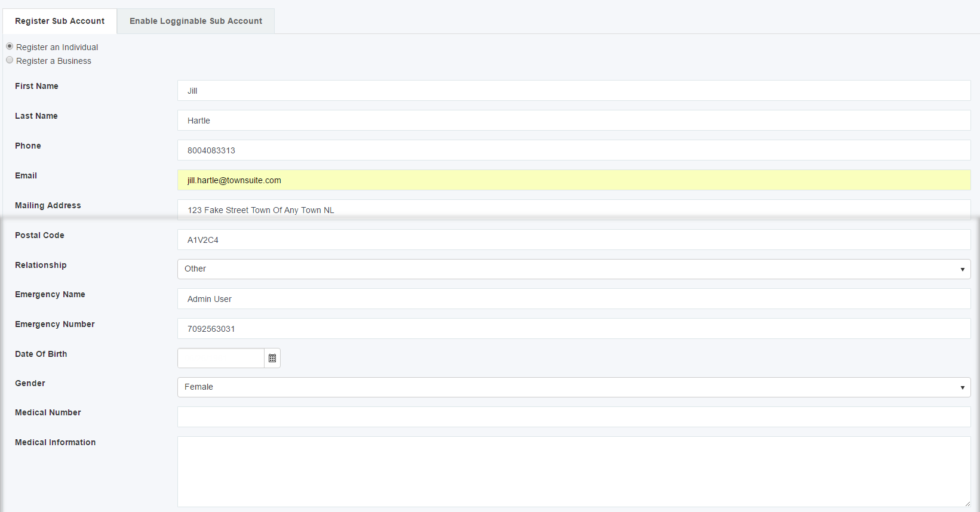Select the Register an Individual radio button
The image size is (980, 512).
tap(10, 46)
